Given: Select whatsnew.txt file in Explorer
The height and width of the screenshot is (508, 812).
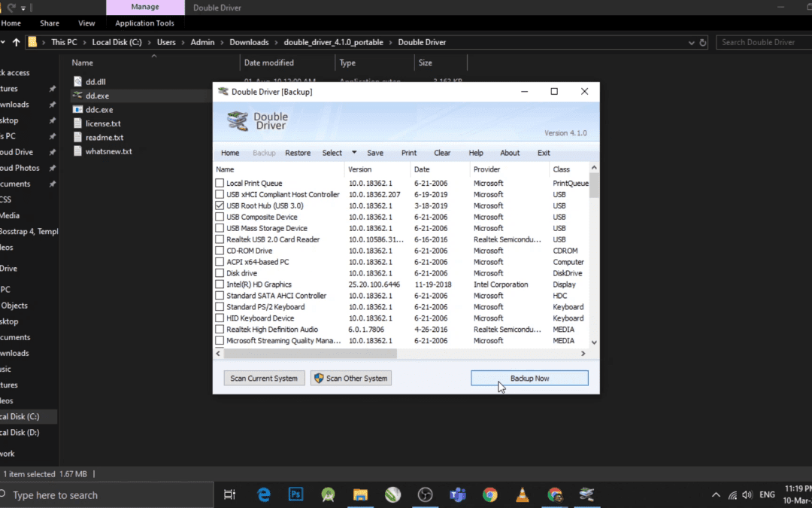Looking at the screenshot, I should click(x=109, y=151).
